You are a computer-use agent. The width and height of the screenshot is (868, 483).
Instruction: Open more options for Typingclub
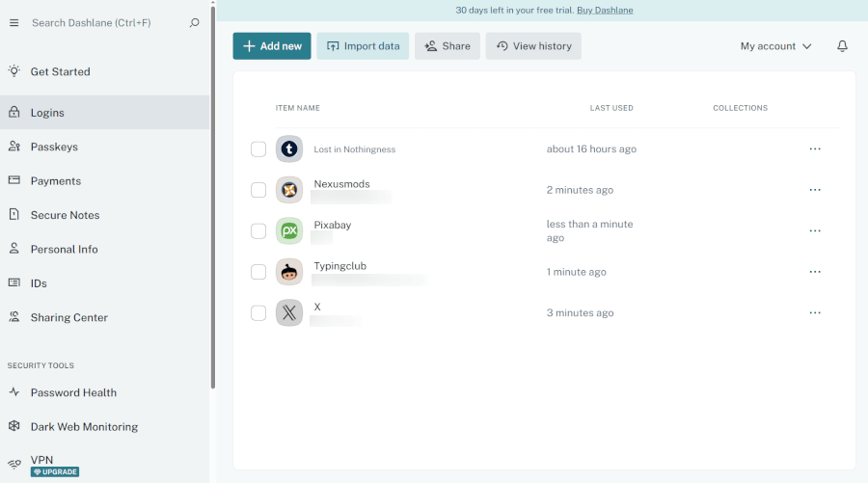pos(815,272)
